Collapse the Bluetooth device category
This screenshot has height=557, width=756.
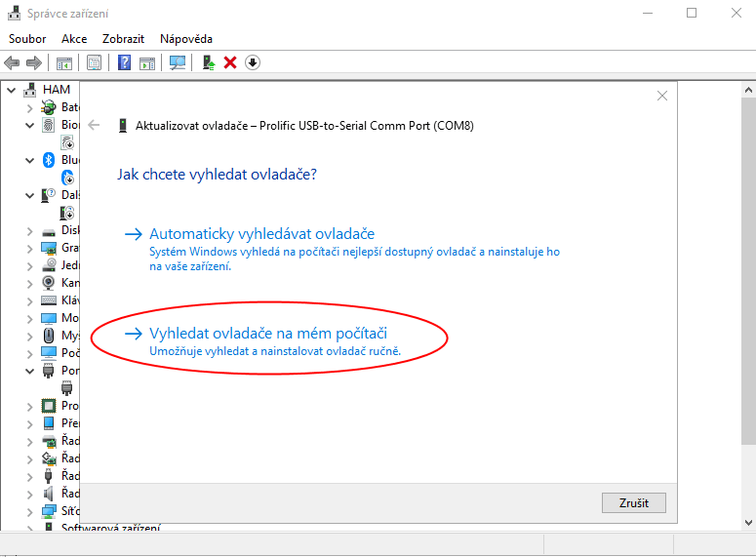pos(30,160)
